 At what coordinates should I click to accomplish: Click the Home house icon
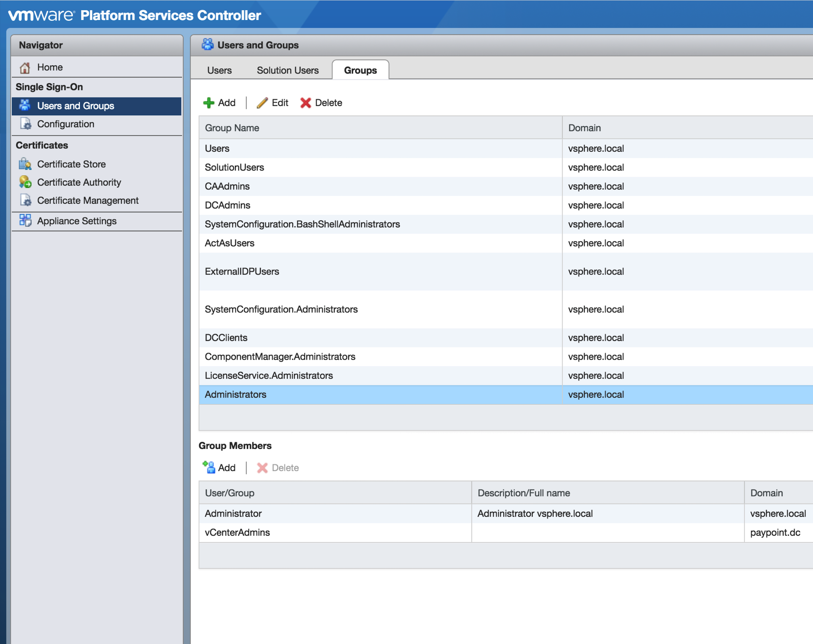25,67
